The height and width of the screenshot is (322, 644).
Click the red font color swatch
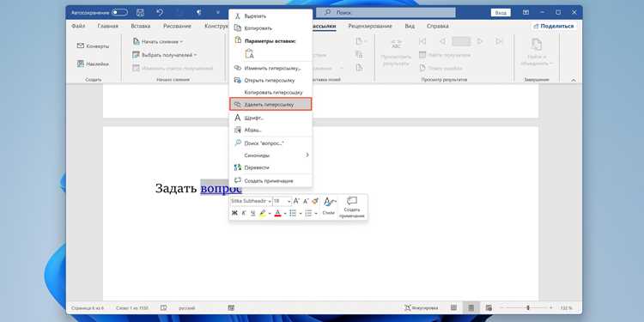277,213
